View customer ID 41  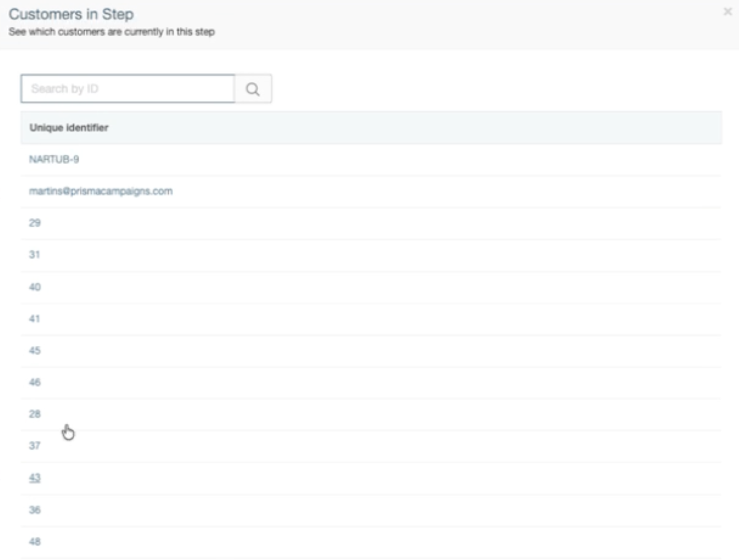pyautogui.click(x=35, y=319)
